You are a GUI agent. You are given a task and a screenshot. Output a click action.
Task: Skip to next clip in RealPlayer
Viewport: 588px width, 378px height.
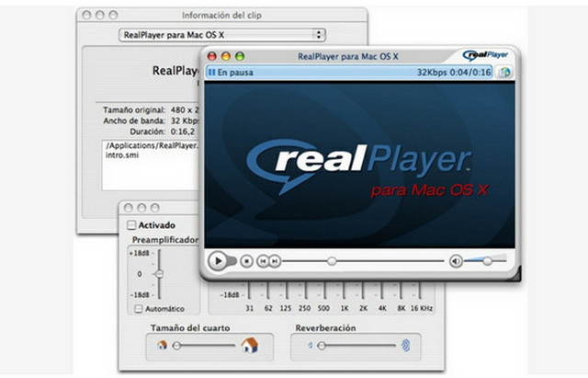point(275,261)
